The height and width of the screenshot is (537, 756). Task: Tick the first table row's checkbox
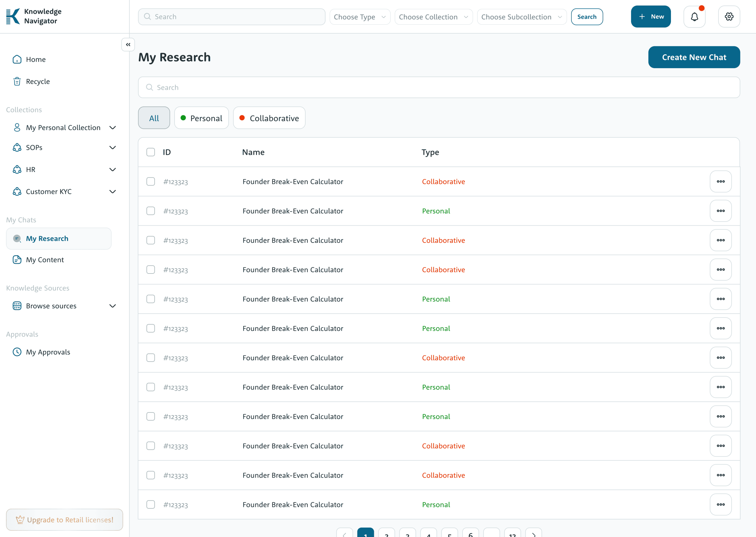tap(151, 181)
